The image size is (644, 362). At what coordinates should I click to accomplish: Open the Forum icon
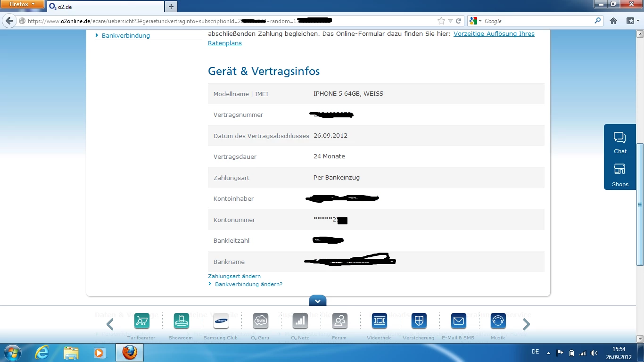339,321
